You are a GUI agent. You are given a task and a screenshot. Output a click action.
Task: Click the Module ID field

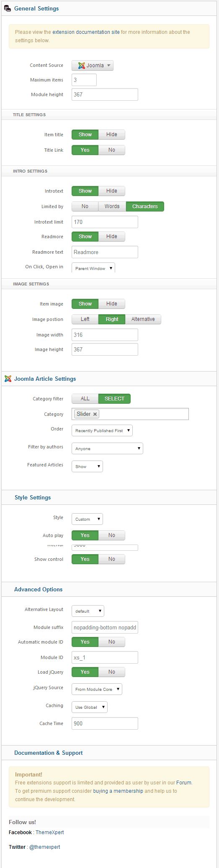pyautogui.click(x=105, y=657)
